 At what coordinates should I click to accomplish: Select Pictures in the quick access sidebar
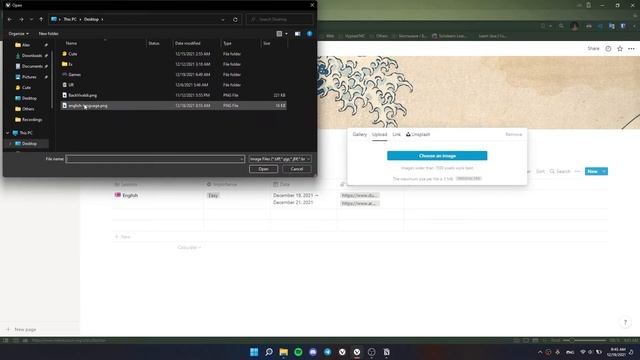click(x=29, y=77)
